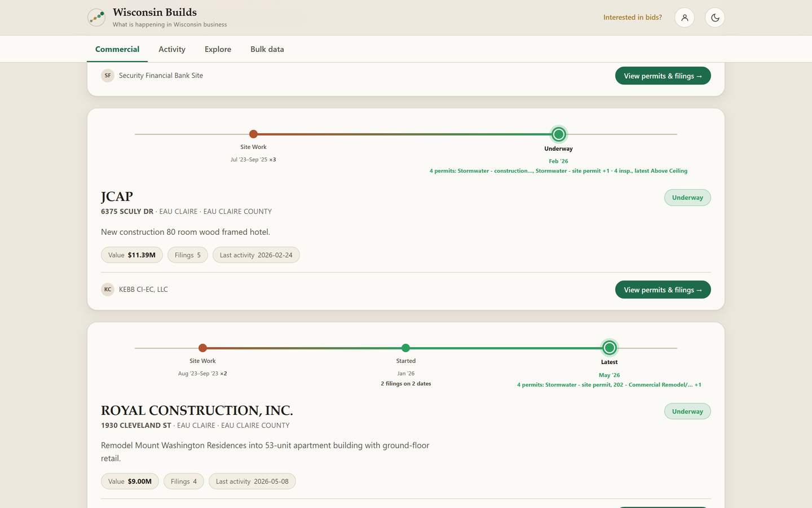This screenshot has width=812, height=508.
Task: Click the Value $11.39M chip
Action: point(132,255)
